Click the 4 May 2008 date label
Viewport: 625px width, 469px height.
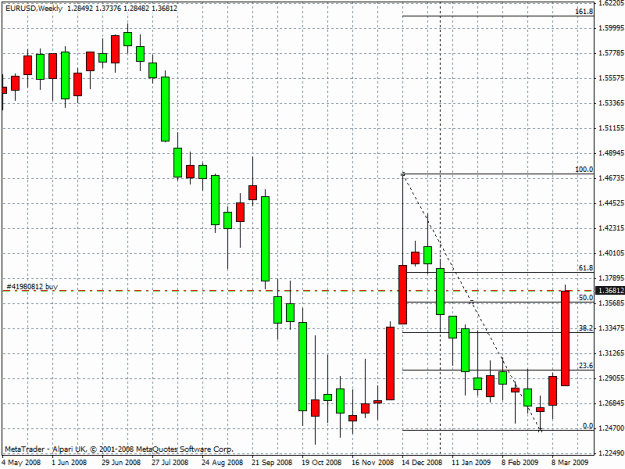pos(21,462)
